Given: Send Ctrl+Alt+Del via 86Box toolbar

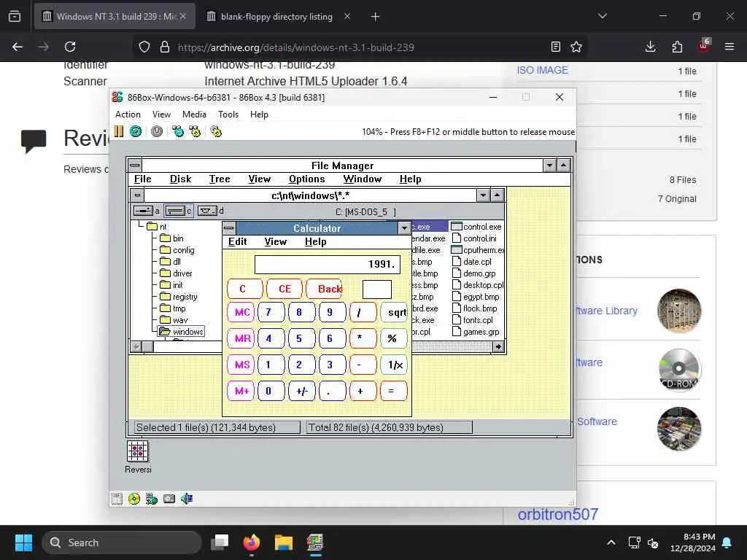Looking at the screenshot, I should coord(178,131).
